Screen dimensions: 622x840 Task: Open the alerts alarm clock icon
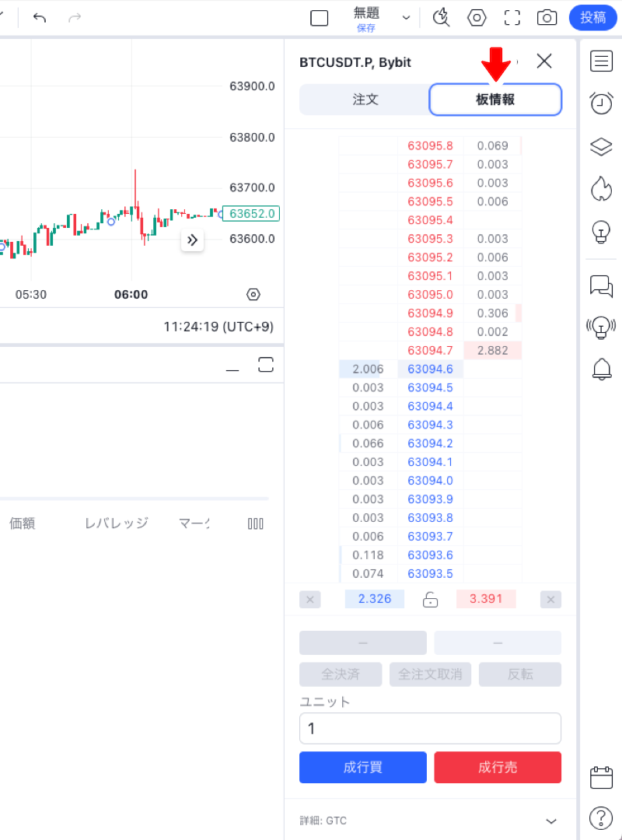[x=601, y=103]
